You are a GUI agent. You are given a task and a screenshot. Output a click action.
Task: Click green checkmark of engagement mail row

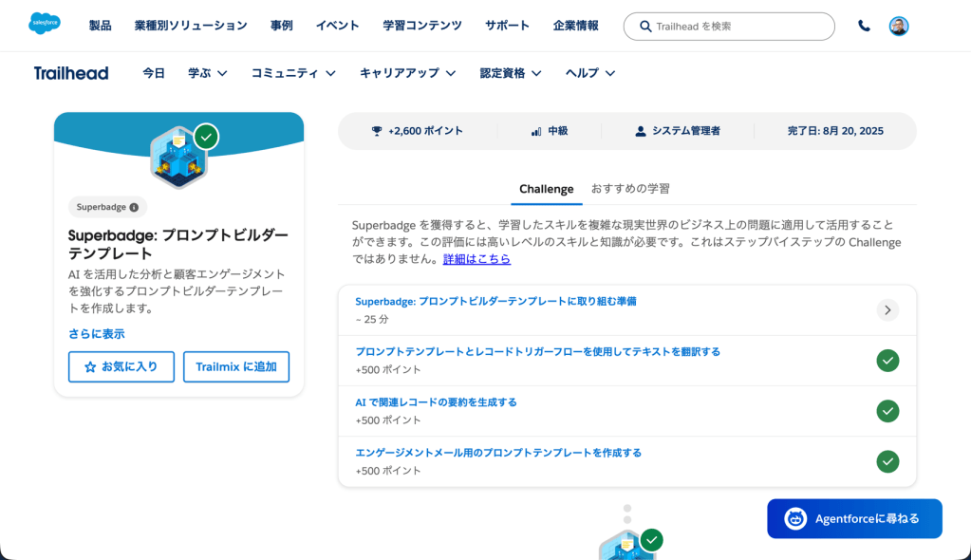pyautogui.click(x=887, y=461)
